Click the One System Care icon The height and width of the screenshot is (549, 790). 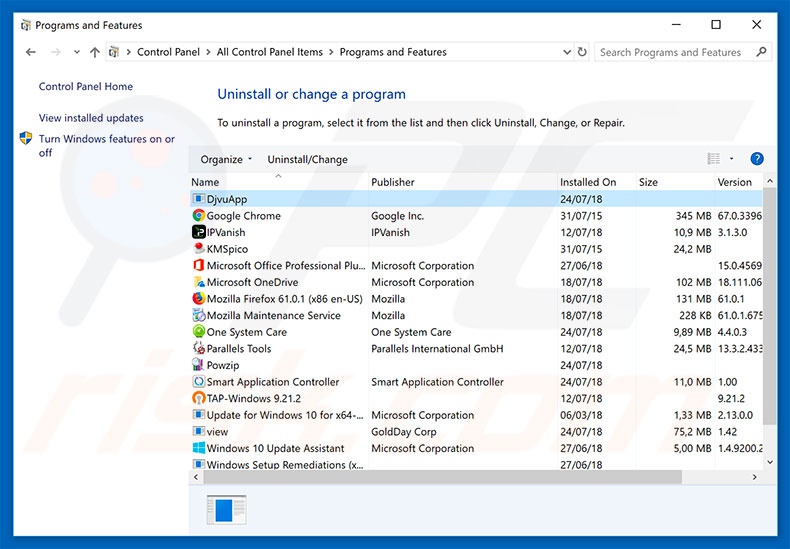199,332
